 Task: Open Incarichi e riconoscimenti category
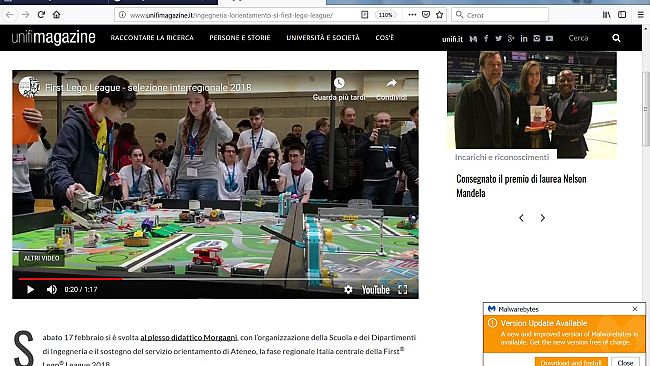coord(502,157)
